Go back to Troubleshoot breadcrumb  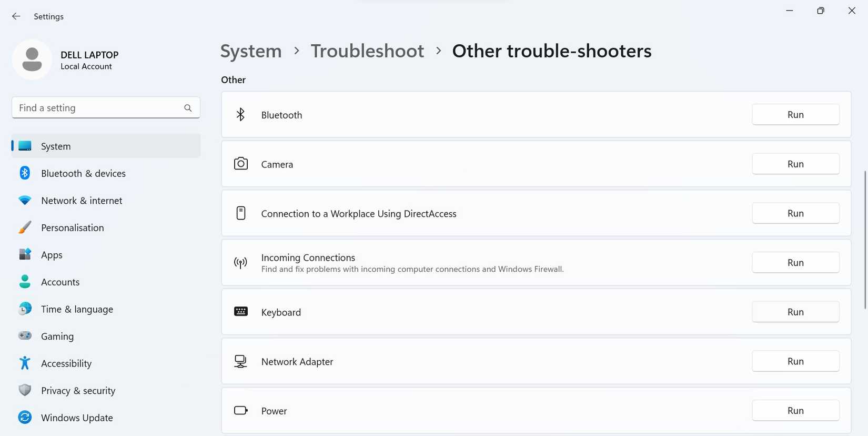[x=367, y=51]
